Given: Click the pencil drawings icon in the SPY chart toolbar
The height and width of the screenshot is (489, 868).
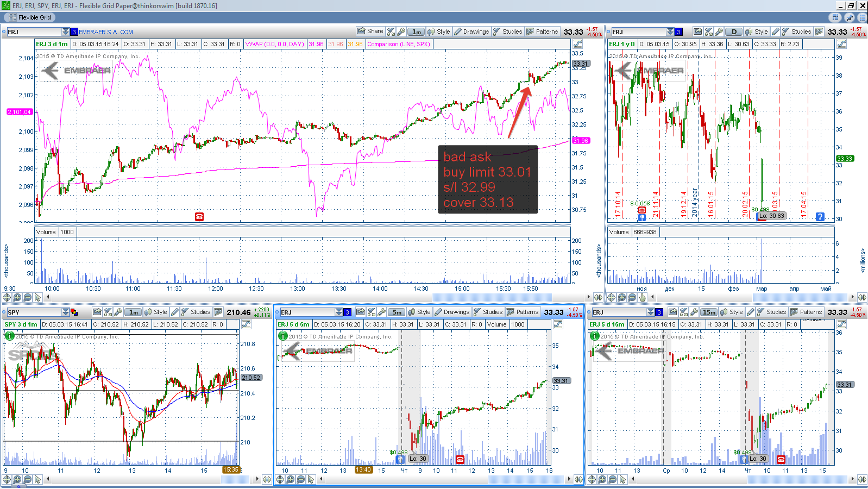Looking at the screenshot, I should coord(174,312).
